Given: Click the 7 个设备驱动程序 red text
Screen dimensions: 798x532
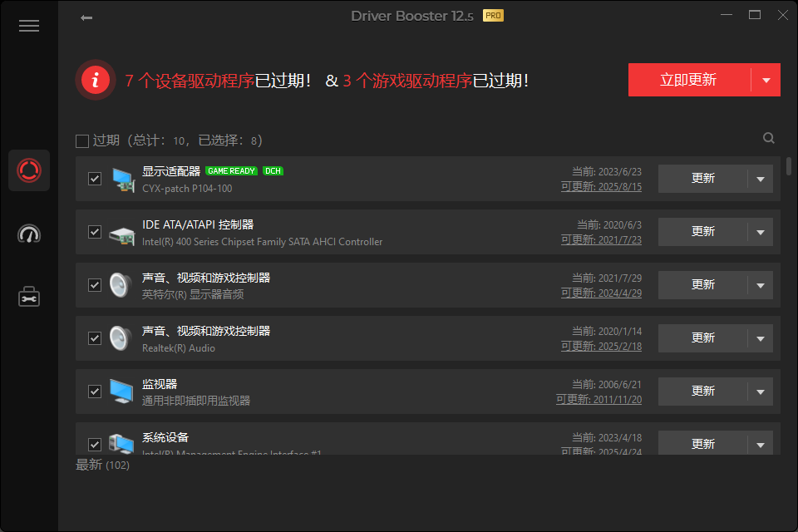Looking at the screenshot, I should 190,81.
